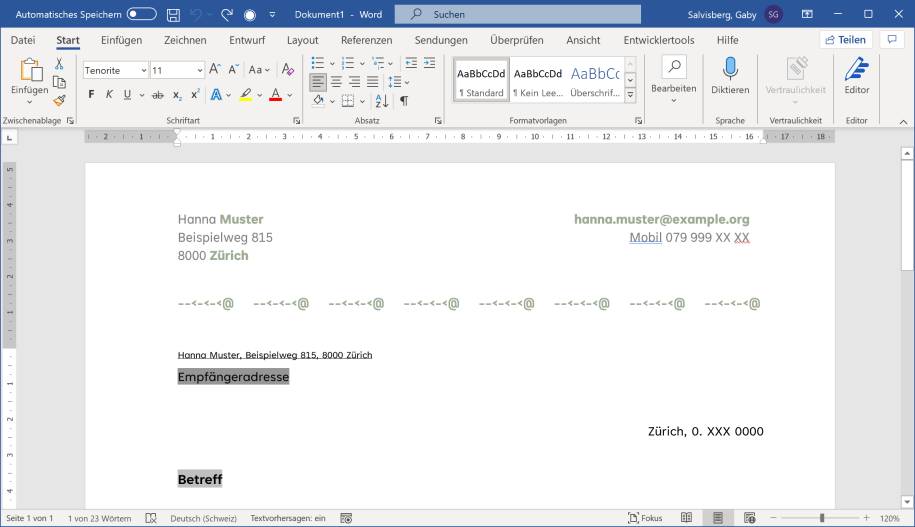Click the macro recording icon in status bar

pyautogui.click(x=346, y=518)
